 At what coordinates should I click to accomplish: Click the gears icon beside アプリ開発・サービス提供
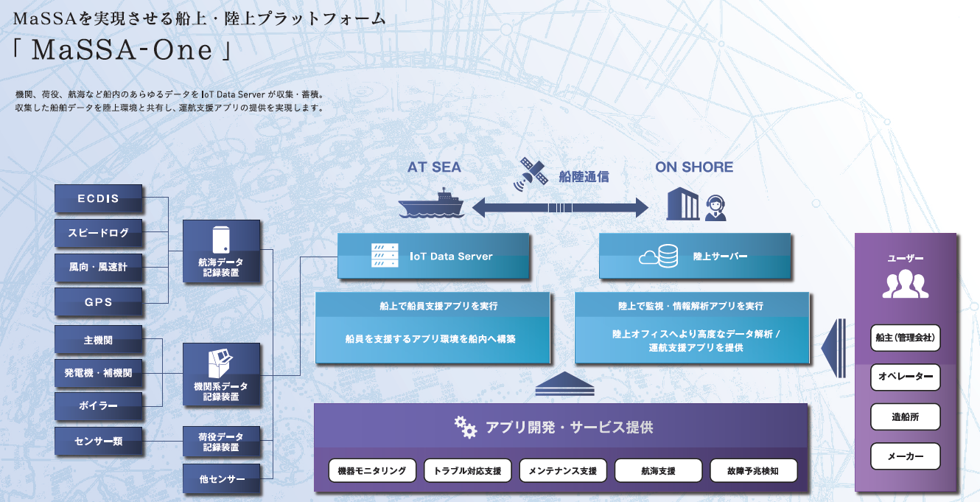point(465,427)
